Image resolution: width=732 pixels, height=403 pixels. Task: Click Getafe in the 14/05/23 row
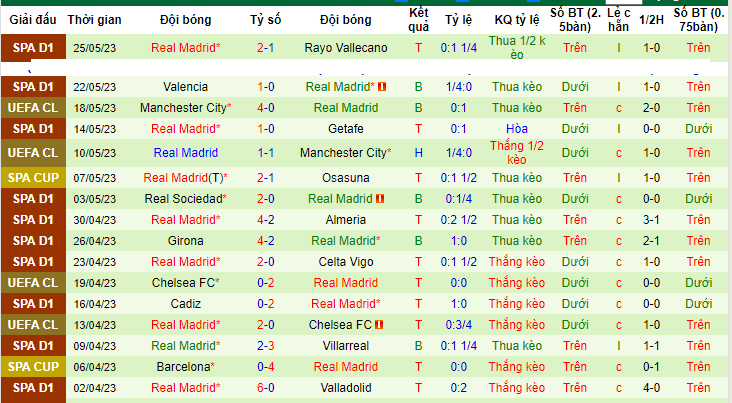point(346,129)
